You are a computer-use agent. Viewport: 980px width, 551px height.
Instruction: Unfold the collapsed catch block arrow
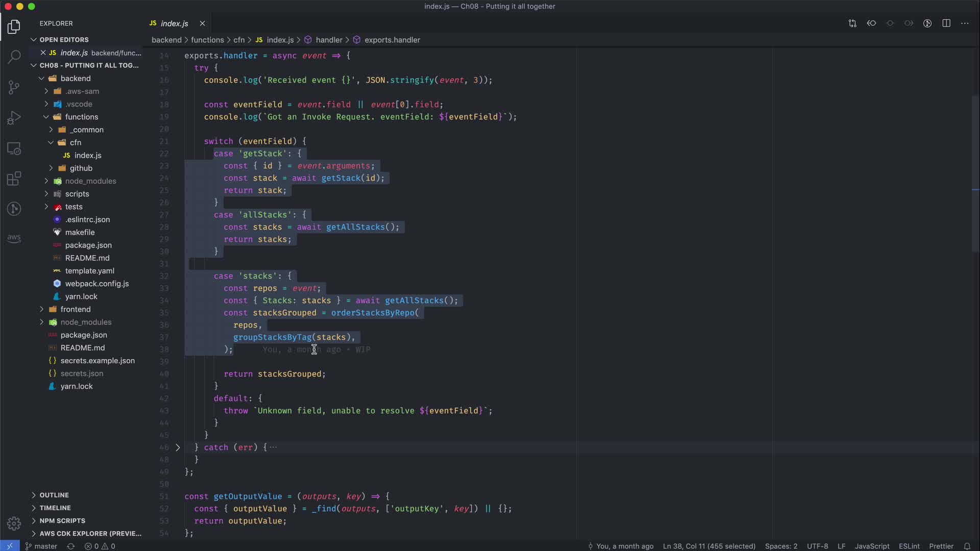[x=178, y=447]
